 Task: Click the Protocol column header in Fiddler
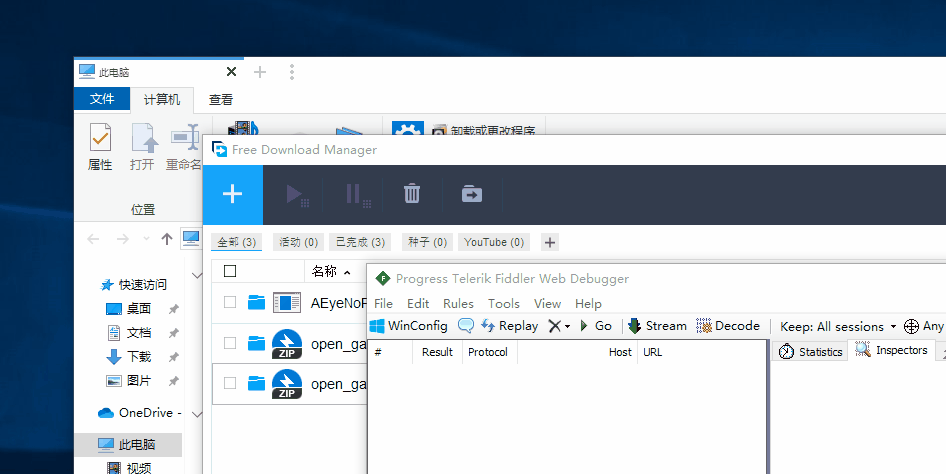[488, 352]
